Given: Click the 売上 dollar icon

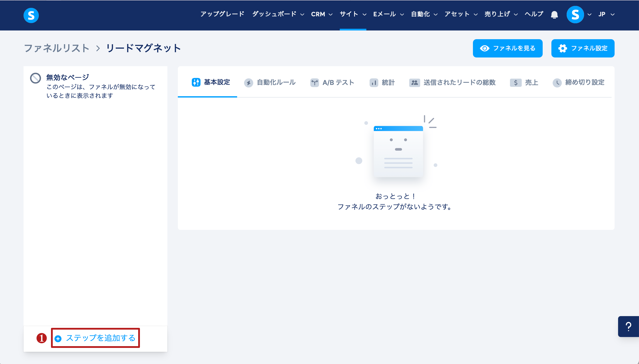Looking at the screenshot, I should pos(516,83).
